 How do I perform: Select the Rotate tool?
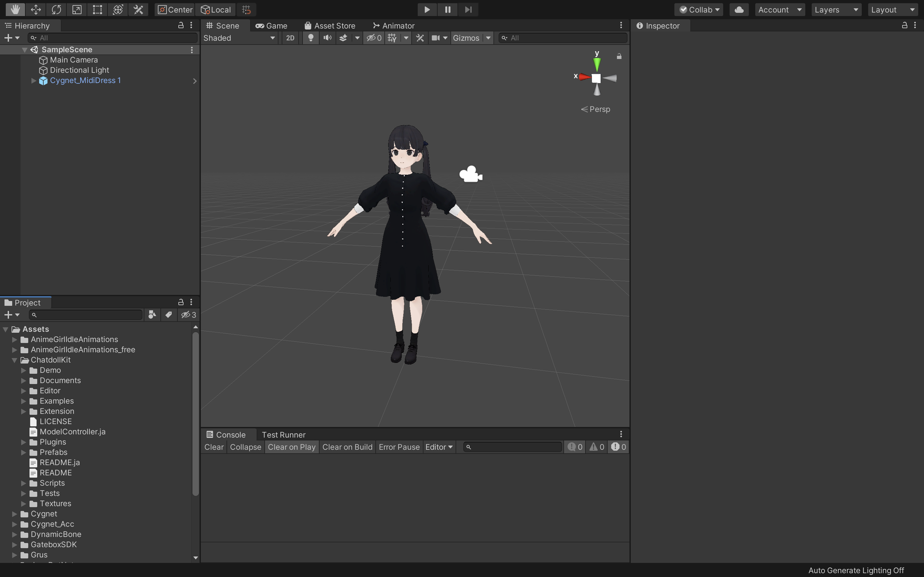[56, 10]
